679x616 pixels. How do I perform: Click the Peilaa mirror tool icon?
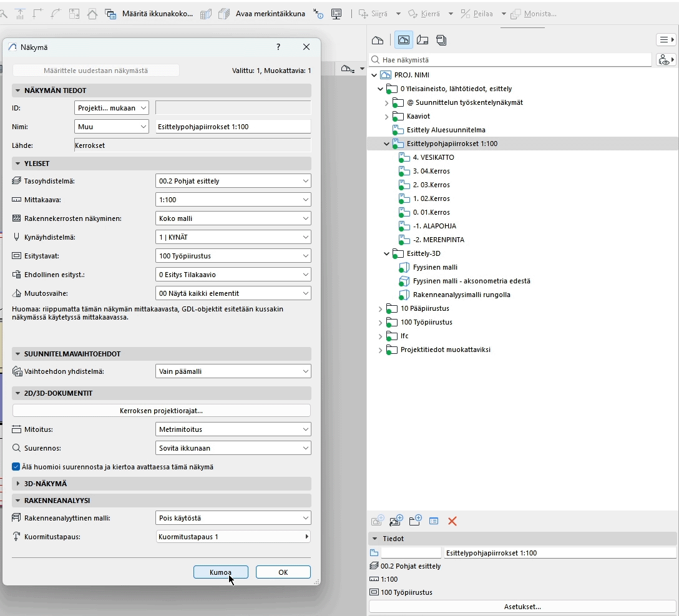tap(465, 14)
